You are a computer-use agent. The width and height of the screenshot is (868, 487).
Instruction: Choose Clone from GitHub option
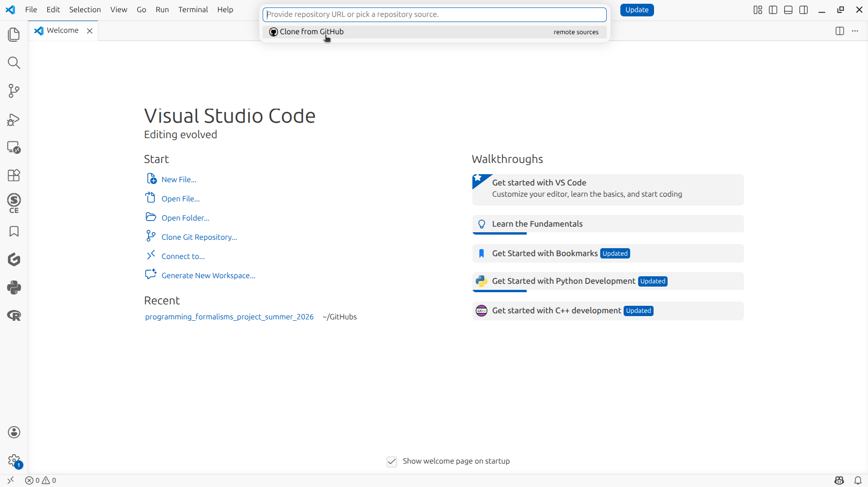[x=434, y=32]
